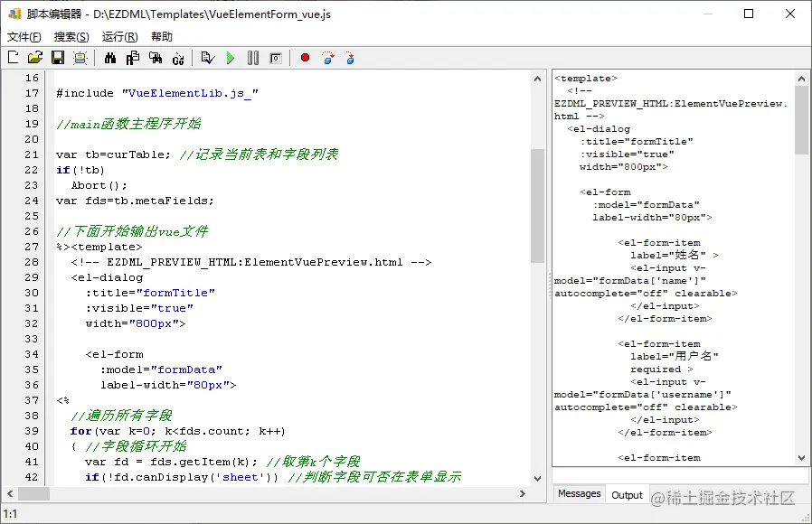Click the horizontal scrollbar left arrow
The width and height of the screenshot is (812, 524).
[x=10, y=494]
